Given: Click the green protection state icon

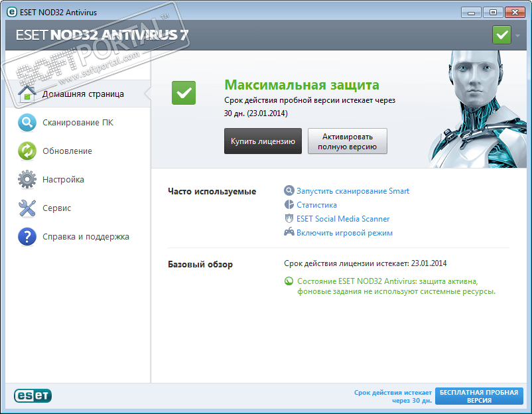Looking at the screenshot, I should (x=289, y=281).
